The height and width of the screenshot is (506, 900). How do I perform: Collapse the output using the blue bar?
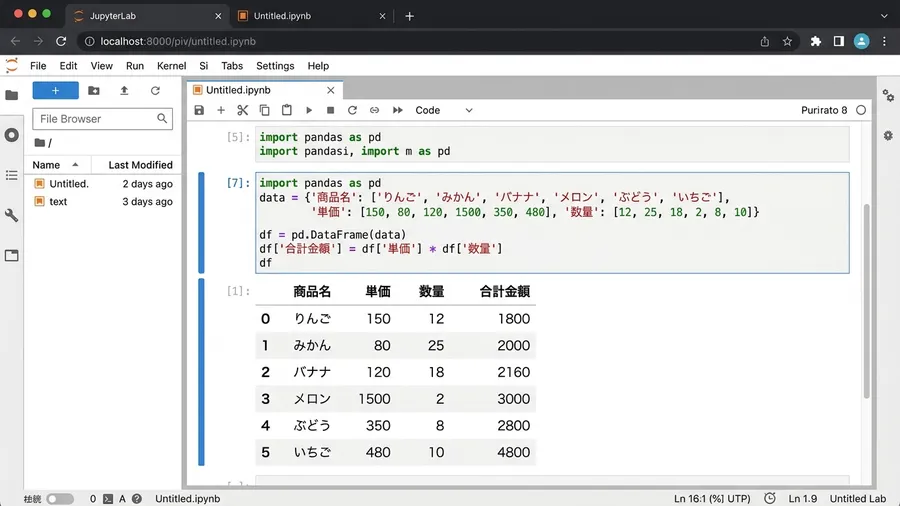click(201, 372)
